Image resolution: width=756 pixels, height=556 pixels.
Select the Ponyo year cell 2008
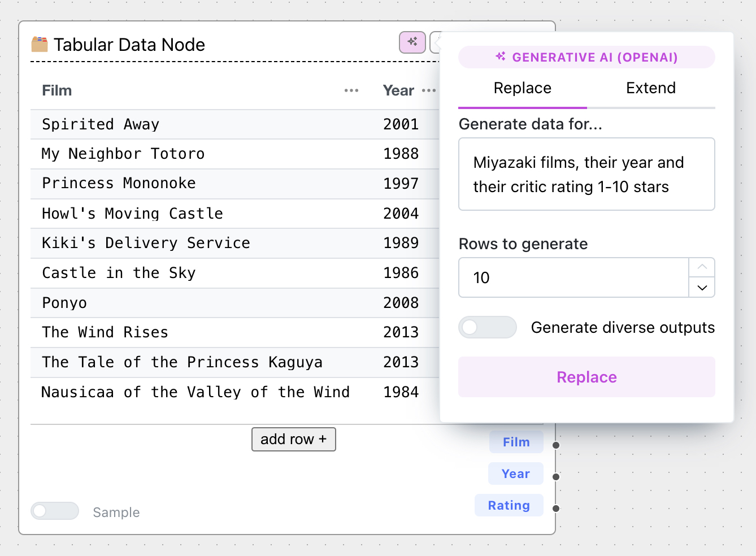[401, 303]
